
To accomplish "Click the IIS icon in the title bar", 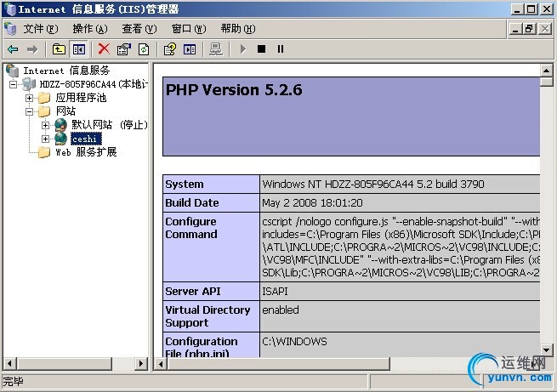I will pyautogui.click(x=10, y=9).
